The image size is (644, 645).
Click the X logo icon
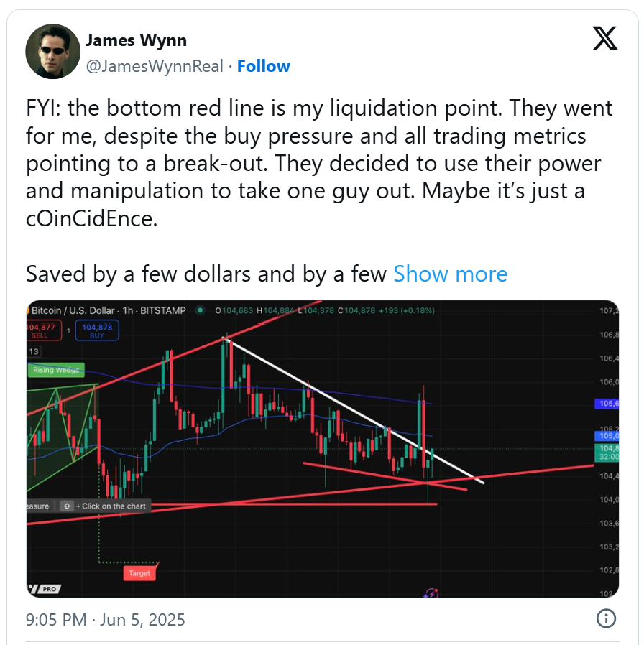tap(604, 38)
